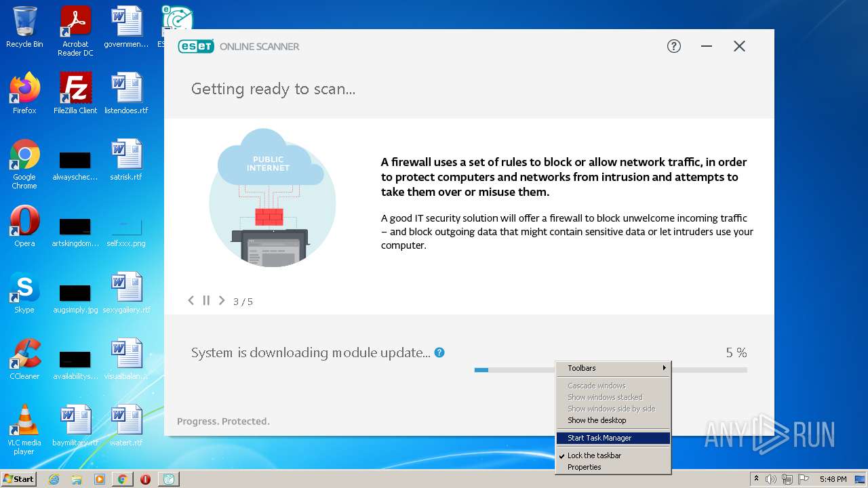Image resolution: width=868 pixels, height=488 pixels.
Task: Select the CCleaner desktop shortcut
Action: (24, 359)
